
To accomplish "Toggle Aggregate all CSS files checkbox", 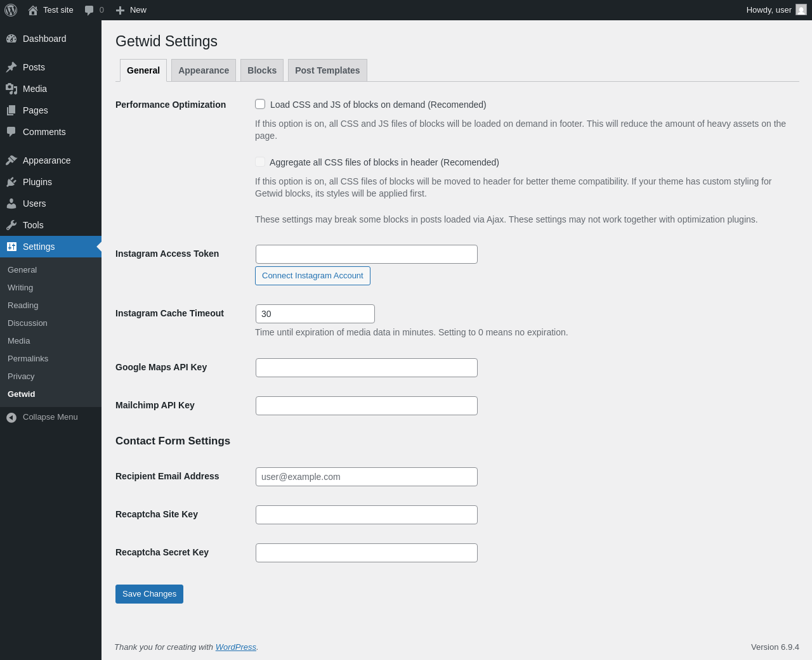I will (260, 162).
